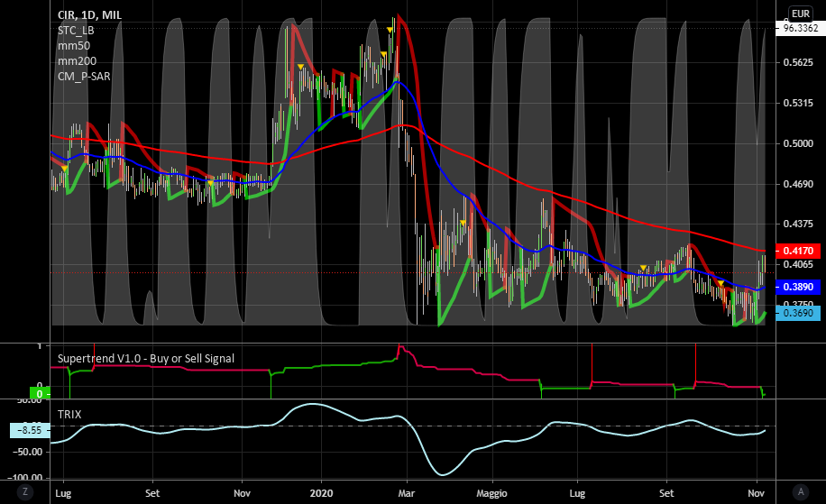
Task: Click the 96.3362 STC value label
Action: [x=801, y=28]
